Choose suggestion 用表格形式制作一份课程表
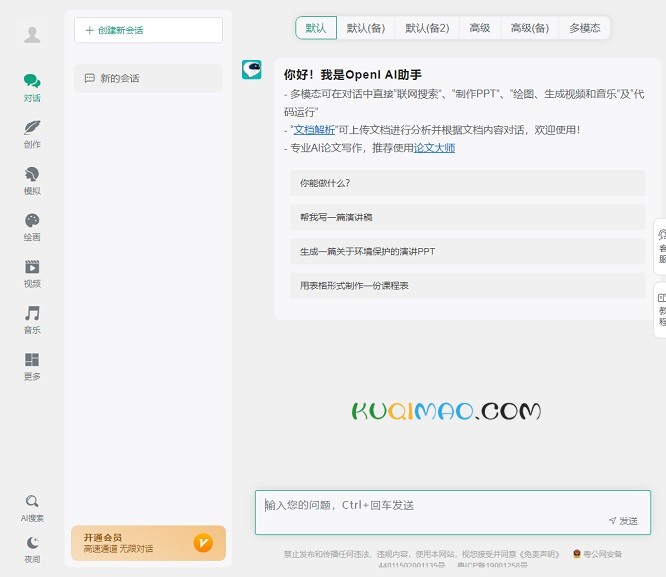The image size is (666, 577). click(x=468, y=286)
